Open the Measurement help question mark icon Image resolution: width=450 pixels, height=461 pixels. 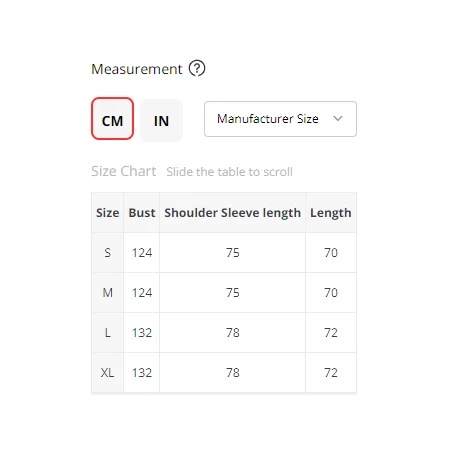pos(197,69)
